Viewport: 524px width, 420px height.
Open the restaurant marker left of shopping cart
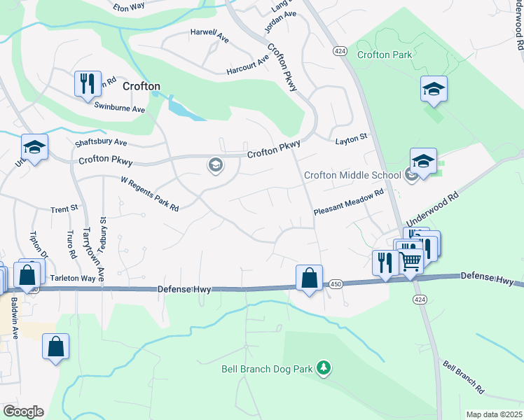tap(385, 263)
